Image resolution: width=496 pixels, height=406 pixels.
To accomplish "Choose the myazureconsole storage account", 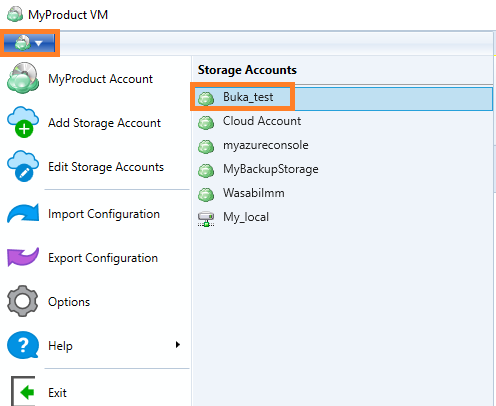I will coord(343,146).
